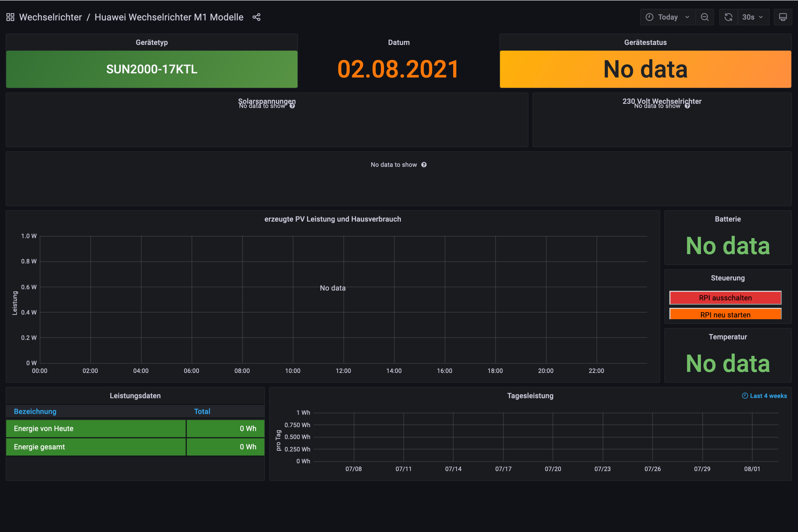The width and height of the screenshot is (798, 532).
Task: Sort table by Bezeichnung column
Action: pyautogui.click(x=35, y=412)
